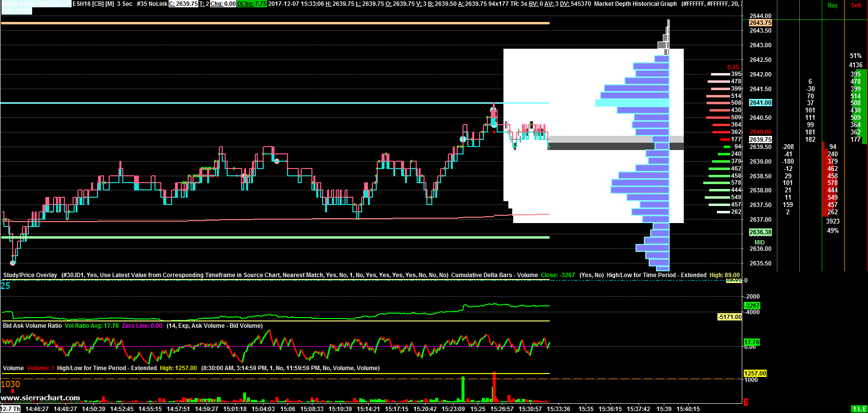Click the Vol Ratio Avg: 17.76 value
Image resolution: width=868 pixels, height=413 pixels.
coord(92,326)
